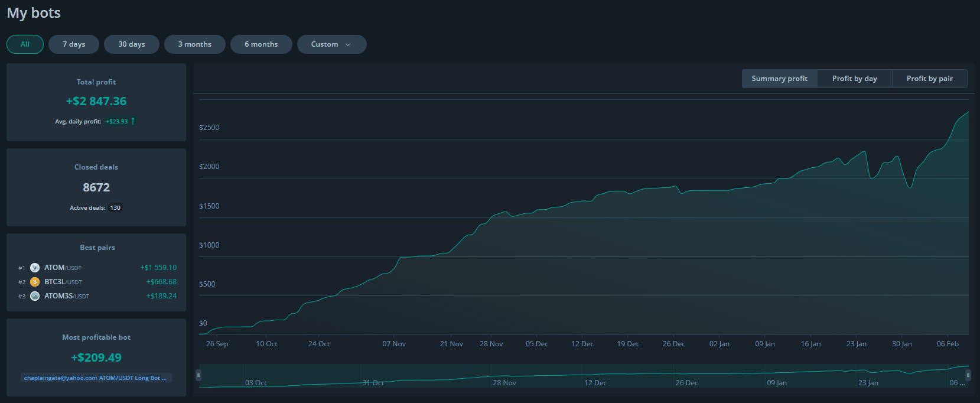Select the All time range filter

click(x=25, y=44)
